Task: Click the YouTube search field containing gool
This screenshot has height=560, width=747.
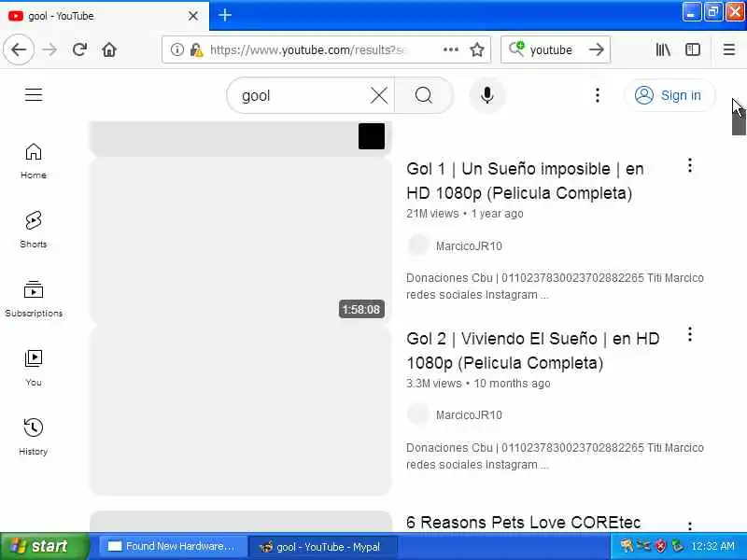Action: [x=305, y=96]
